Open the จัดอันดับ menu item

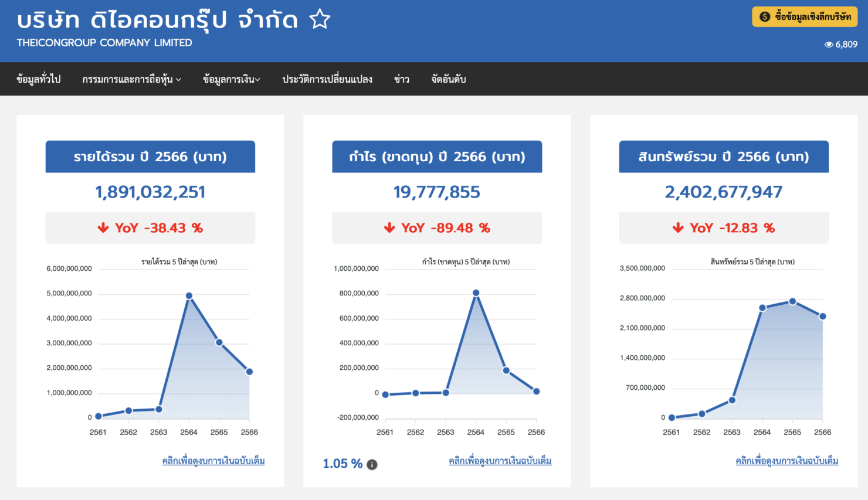[x=449, y=79]
